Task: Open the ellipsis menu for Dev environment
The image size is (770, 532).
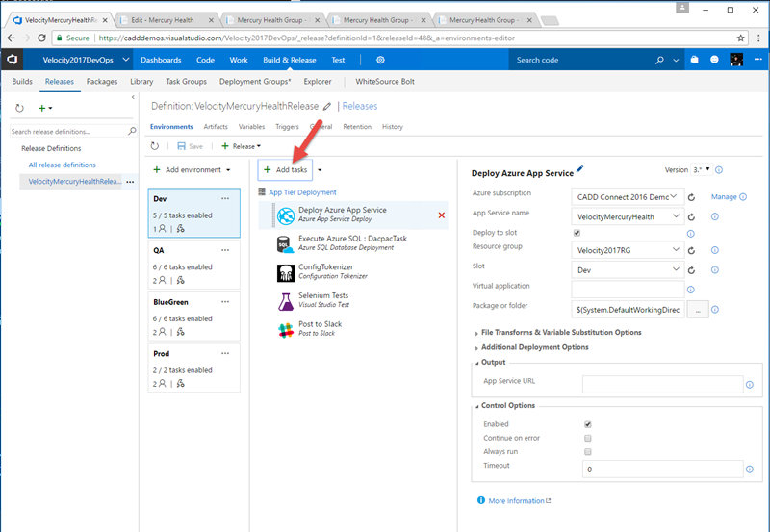Action: 225,199
